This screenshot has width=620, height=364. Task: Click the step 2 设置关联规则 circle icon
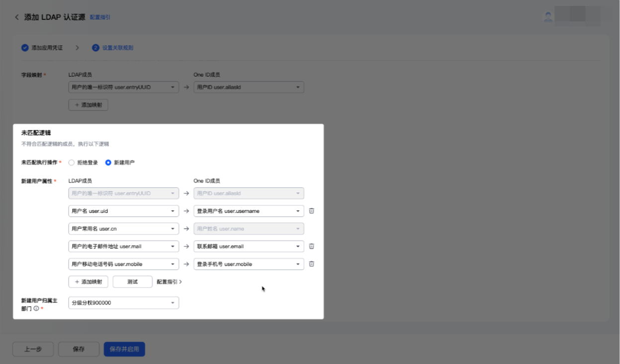click(95, 48)
